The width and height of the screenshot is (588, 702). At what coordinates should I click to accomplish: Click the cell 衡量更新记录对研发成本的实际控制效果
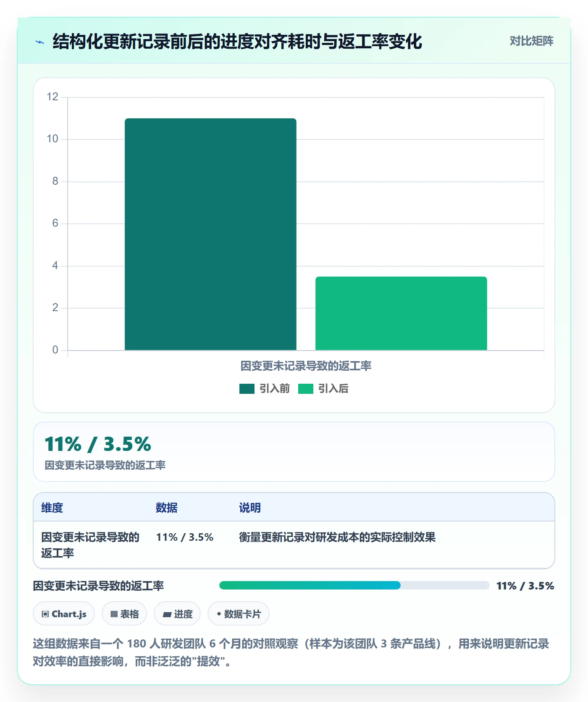point(337,537)
